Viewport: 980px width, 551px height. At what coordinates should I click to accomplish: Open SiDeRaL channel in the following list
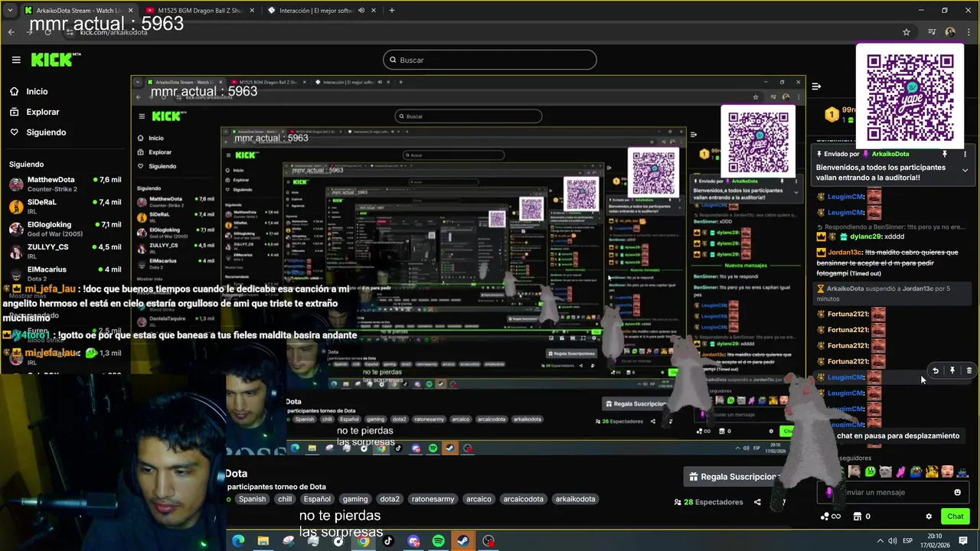(x=65, y=206)
